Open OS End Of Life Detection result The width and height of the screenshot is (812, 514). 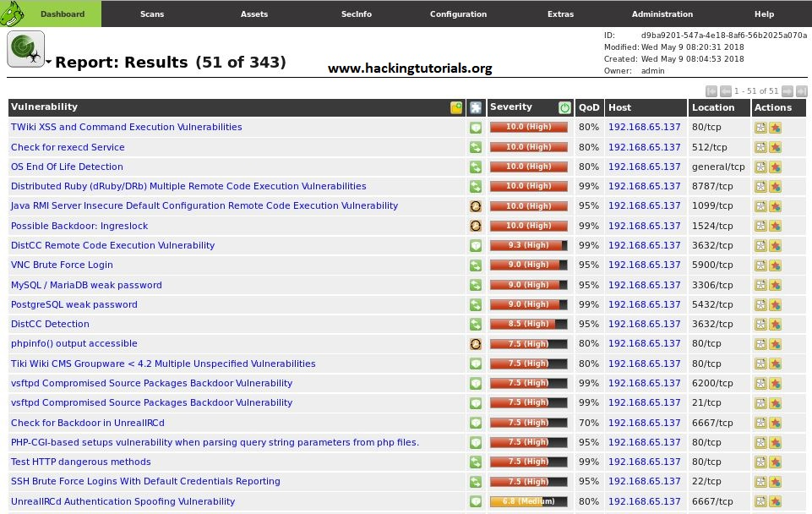click(67, 167)
